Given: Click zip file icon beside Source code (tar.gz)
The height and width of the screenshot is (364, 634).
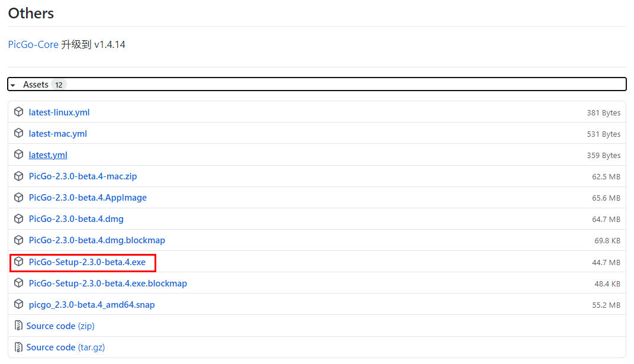Looking at the screenshot, I should pyautogui.click(x=18, y=347).
